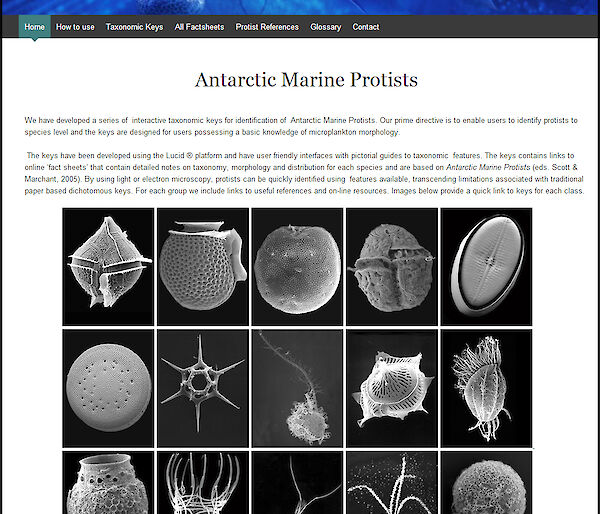Open the long curved spines thumbnail
Screen dimensions: 600x514
point(203,483)
